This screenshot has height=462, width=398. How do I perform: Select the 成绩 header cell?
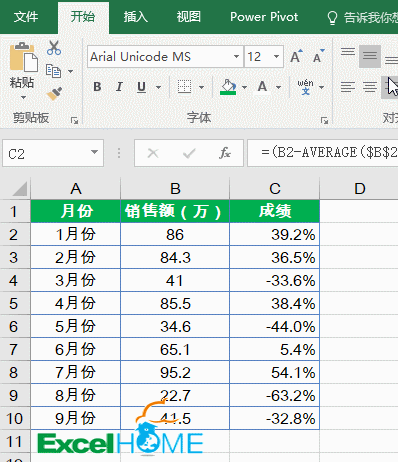(275, 211)
